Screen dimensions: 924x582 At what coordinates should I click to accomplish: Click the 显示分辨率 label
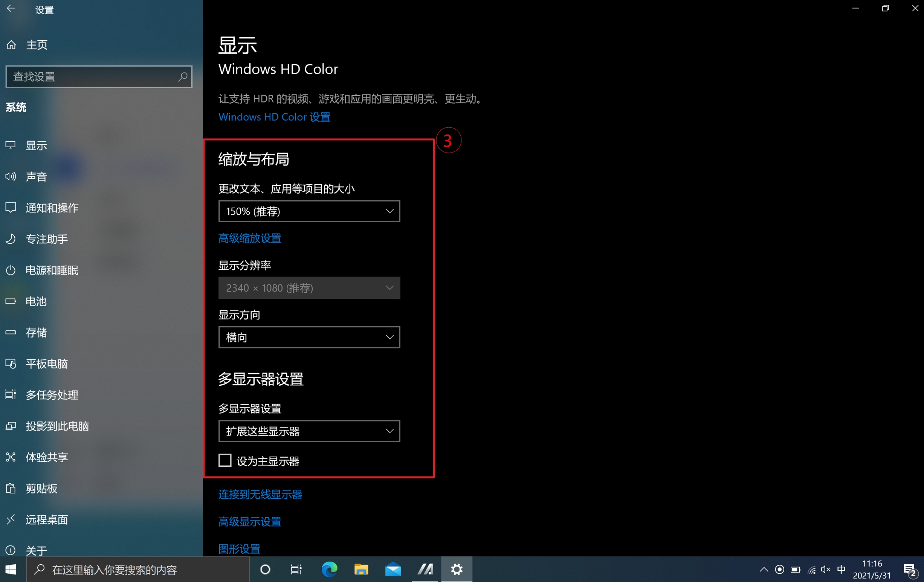click(245, 265)
